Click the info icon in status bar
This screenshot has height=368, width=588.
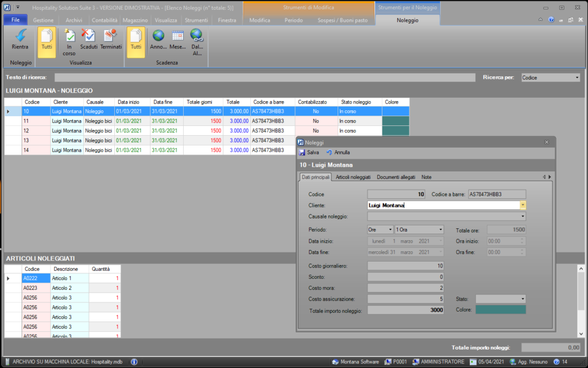click(134, 362)
